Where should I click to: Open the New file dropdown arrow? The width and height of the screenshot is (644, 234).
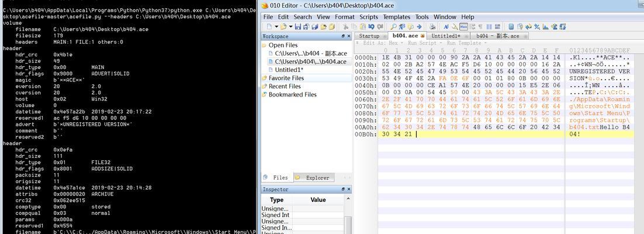point(276,27)
